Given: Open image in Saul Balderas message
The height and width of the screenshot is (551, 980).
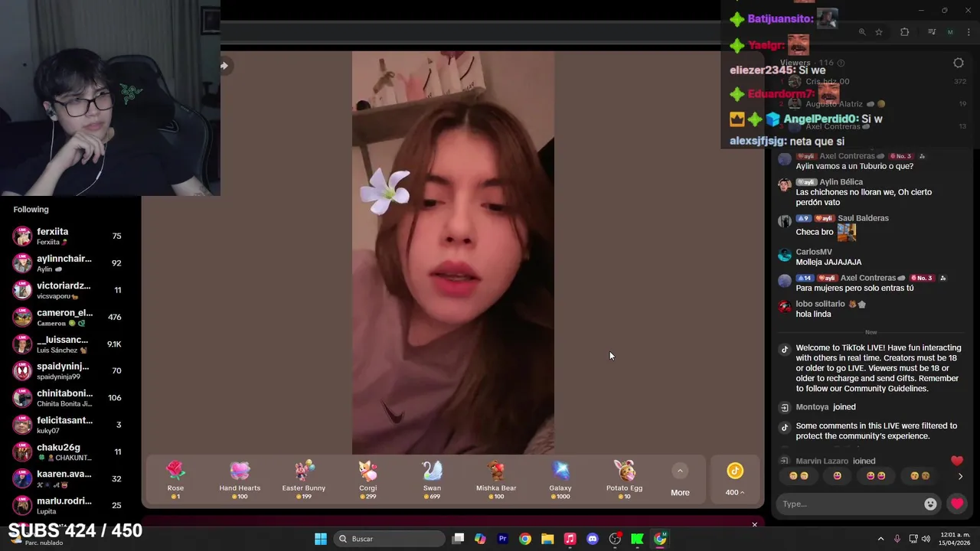Looking at the screenshot, I should [x=846, y=232].
